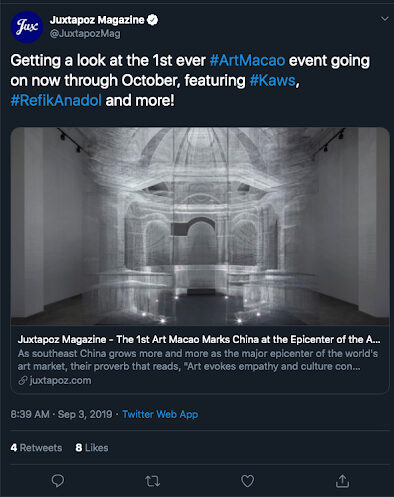Retweet using the arrows icon
This screenshot has width=394, height=497.
click(x=153, y=481)
